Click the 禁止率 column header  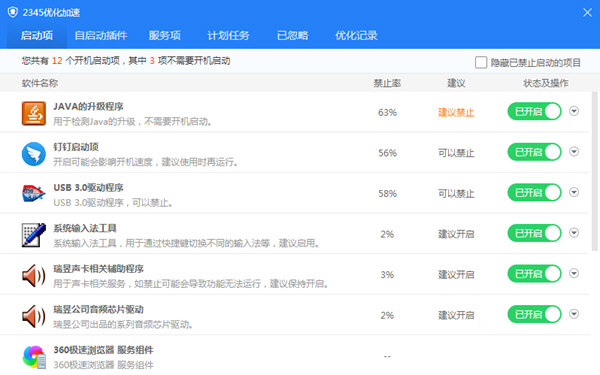(387, 83)
